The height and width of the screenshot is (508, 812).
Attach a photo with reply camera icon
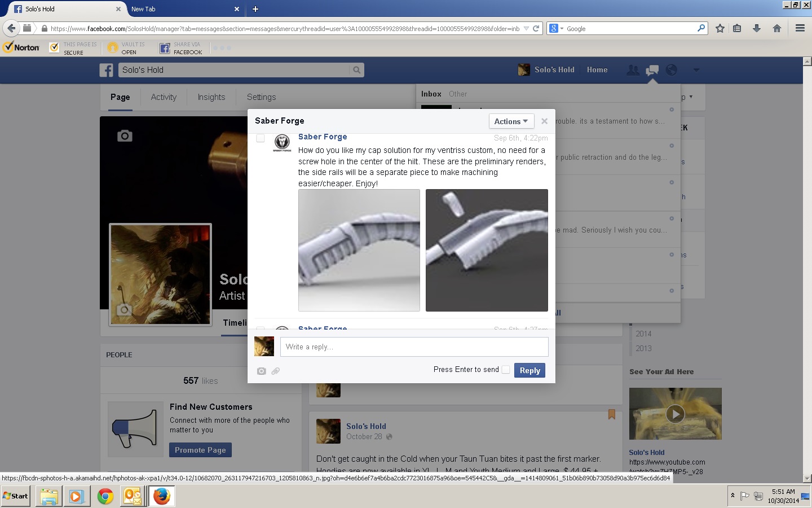[261, 371]
